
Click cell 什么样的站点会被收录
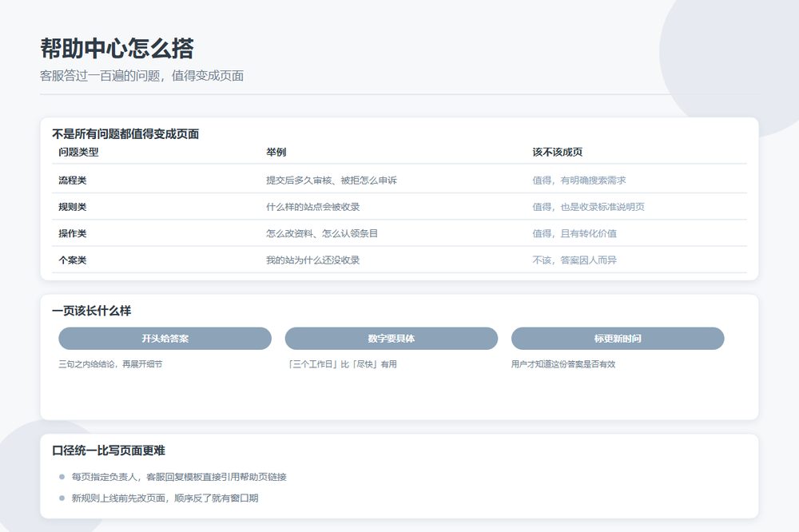[313, 207]
